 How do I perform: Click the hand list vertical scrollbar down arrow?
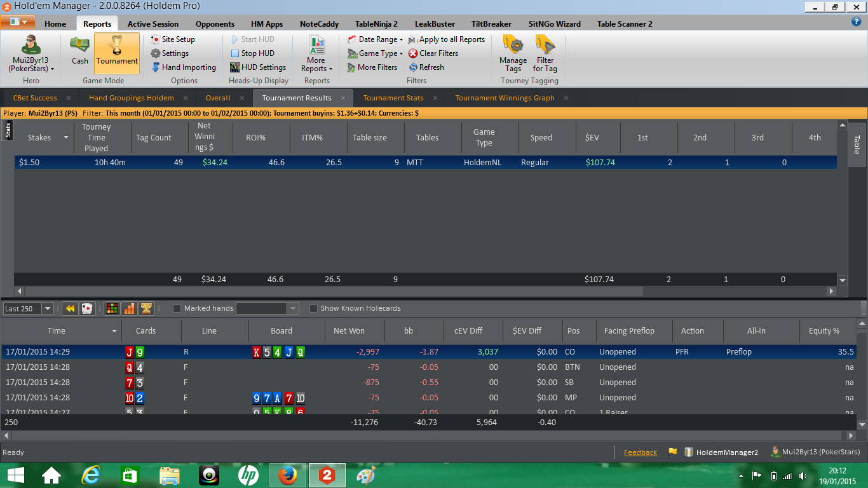tap(862, 424)
